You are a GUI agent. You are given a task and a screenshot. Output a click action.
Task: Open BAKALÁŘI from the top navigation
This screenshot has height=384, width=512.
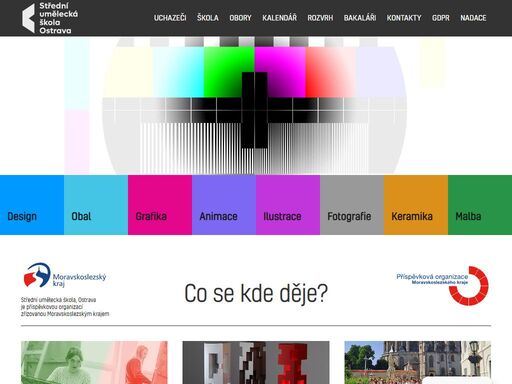point(360,18)
